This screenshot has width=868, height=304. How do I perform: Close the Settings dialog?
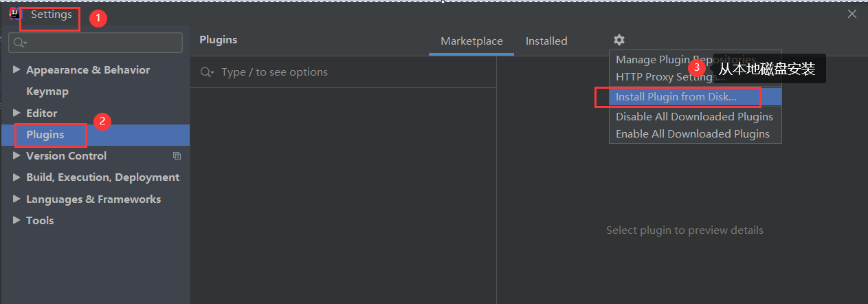(852, 13)
